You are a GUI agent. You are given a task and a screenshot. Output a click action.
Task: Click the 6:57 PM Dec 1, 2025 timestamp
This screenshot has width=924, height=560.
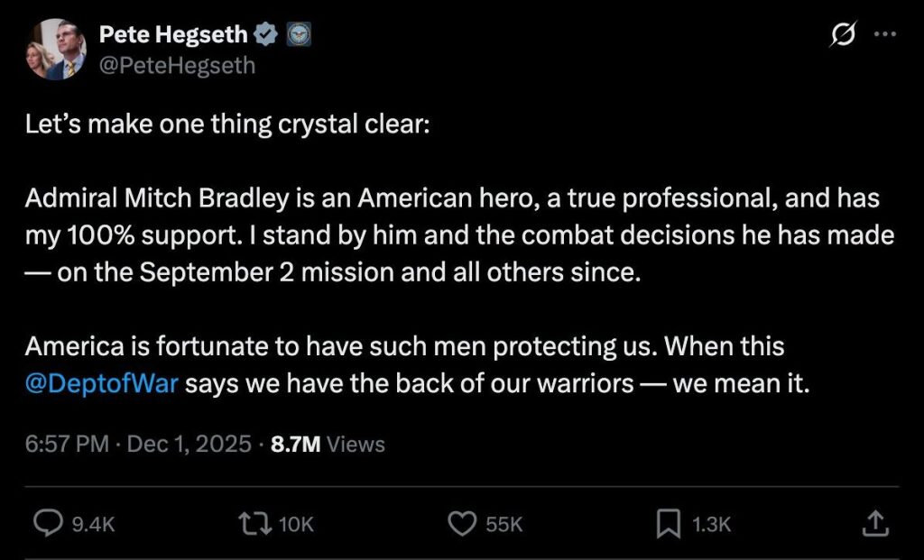pyautogui.click(x=138, y=444)
